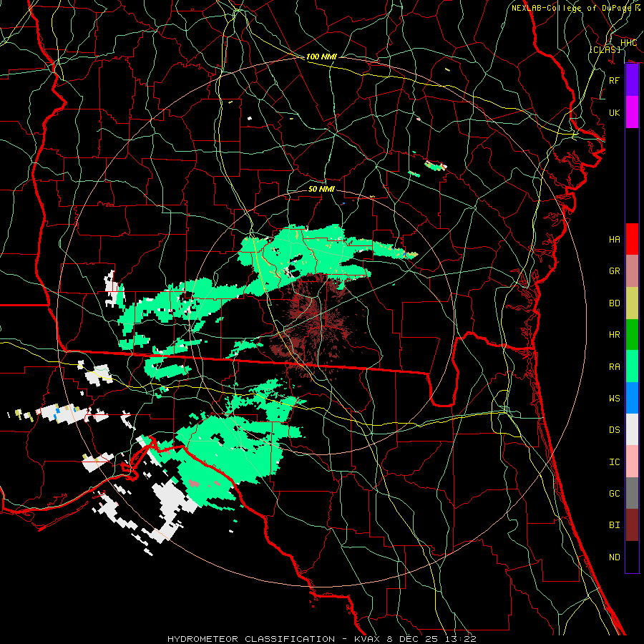Select the BD yellow-olive legend swatch
This screenshot has width=644, height=644.
(x=632, y=303)
